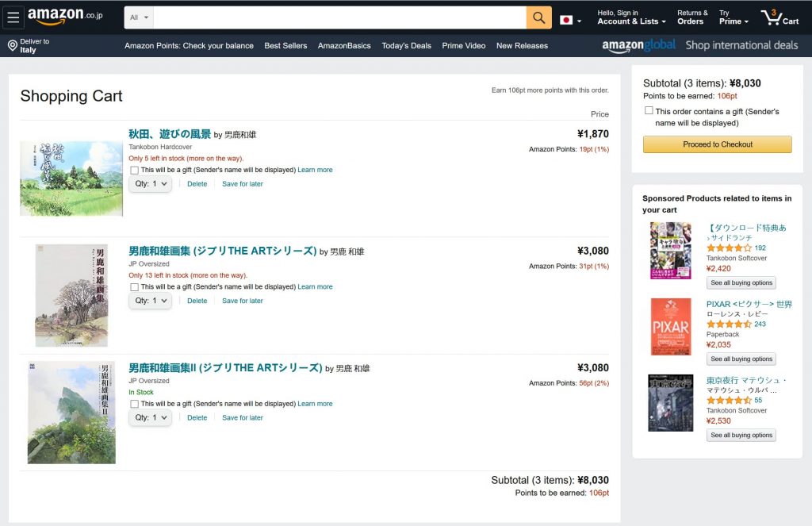Save first 男鹿和雄画集 volume for later

pos(243,301)
